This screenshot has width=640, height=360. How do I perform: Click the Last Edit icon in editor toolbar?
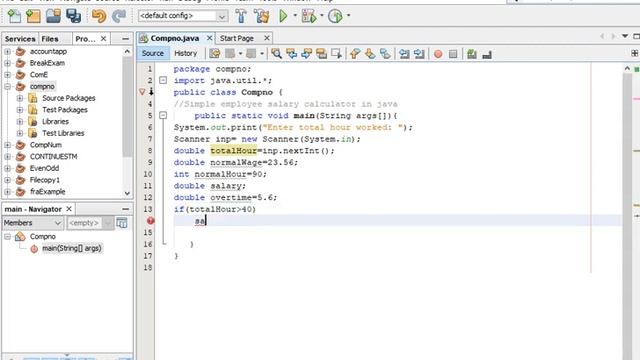[215, 53]
